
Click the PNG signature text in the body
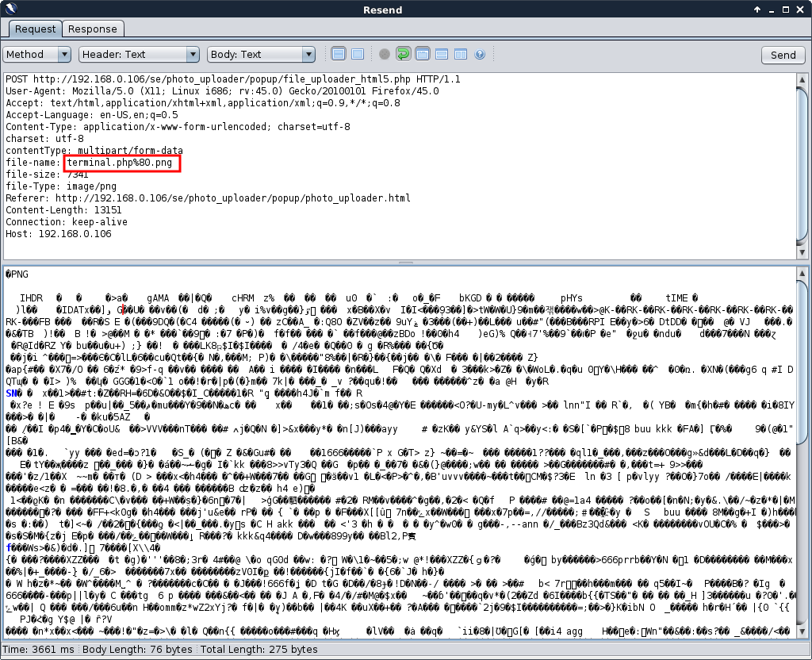17,274
